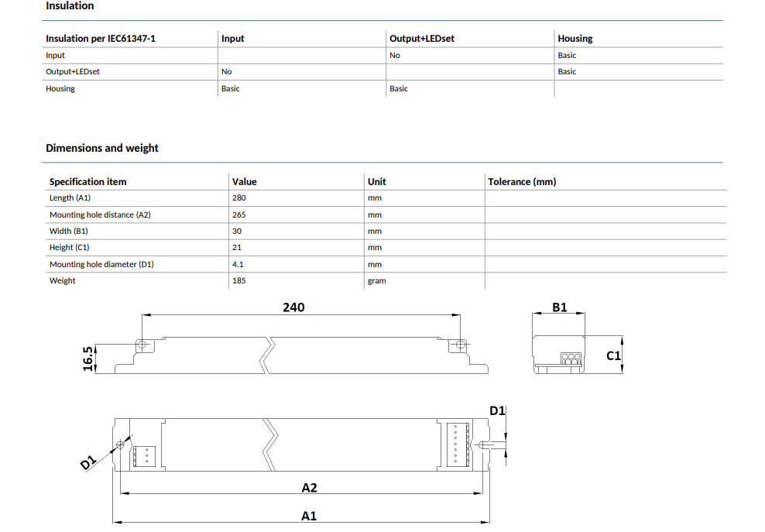Click the weight value "185"
The width and height of the screenshot is (765, 532).
tap(239, 280)
